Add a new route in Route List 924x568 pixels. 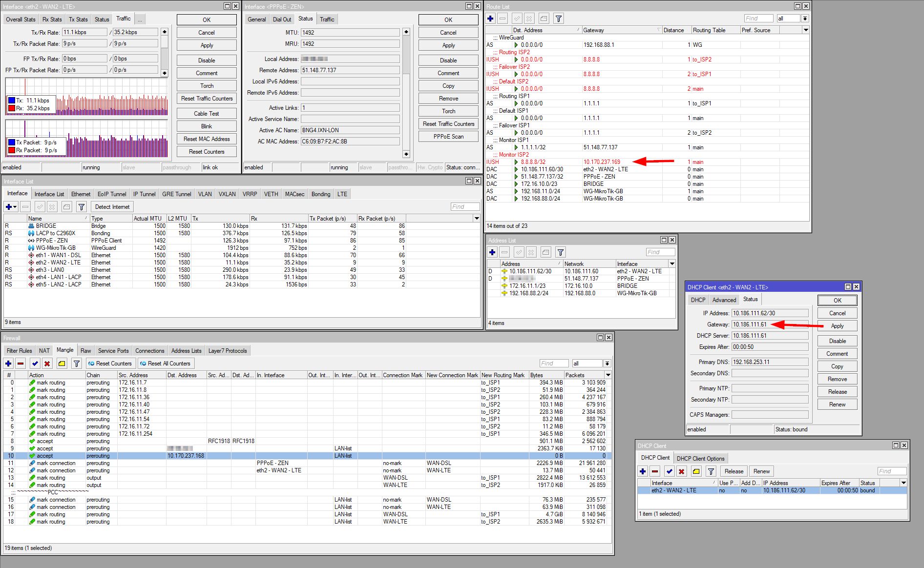(490, 19)
